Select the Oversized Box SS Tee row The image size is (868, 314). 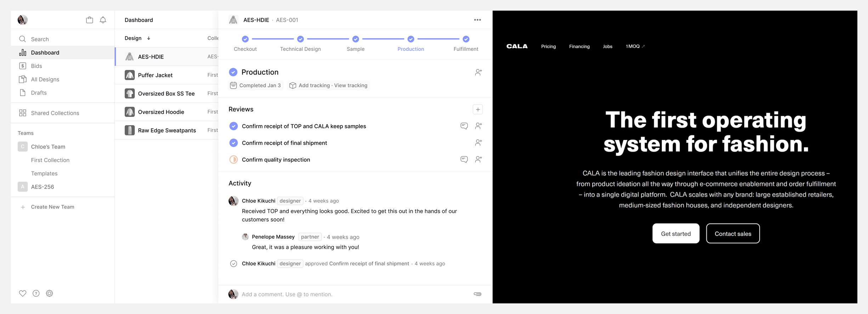166,94
